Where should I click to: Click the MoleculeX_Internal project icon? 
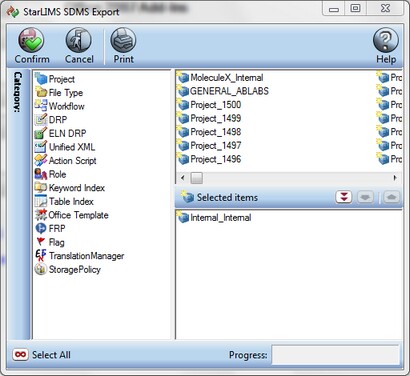click(x=183, y=77)
